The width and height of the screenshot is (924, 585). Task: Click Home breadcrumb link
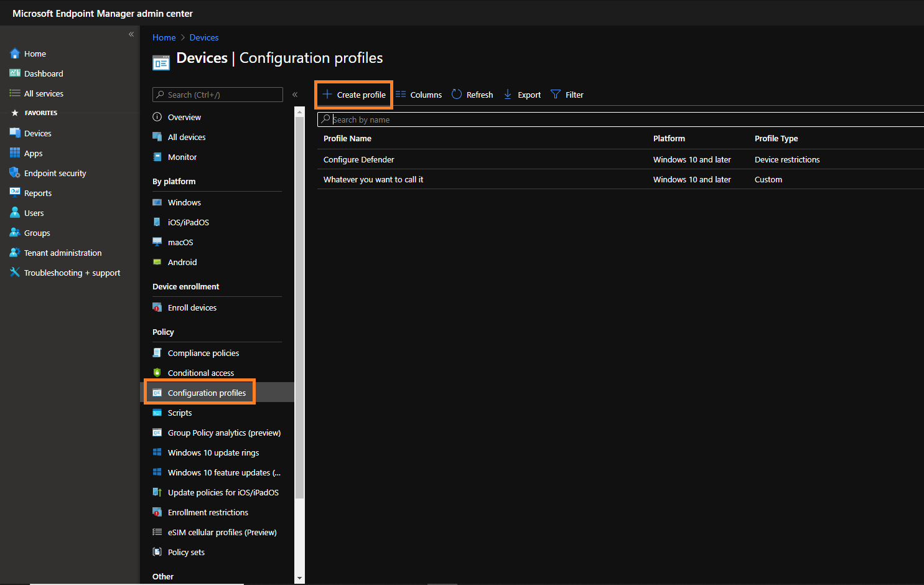164,37
